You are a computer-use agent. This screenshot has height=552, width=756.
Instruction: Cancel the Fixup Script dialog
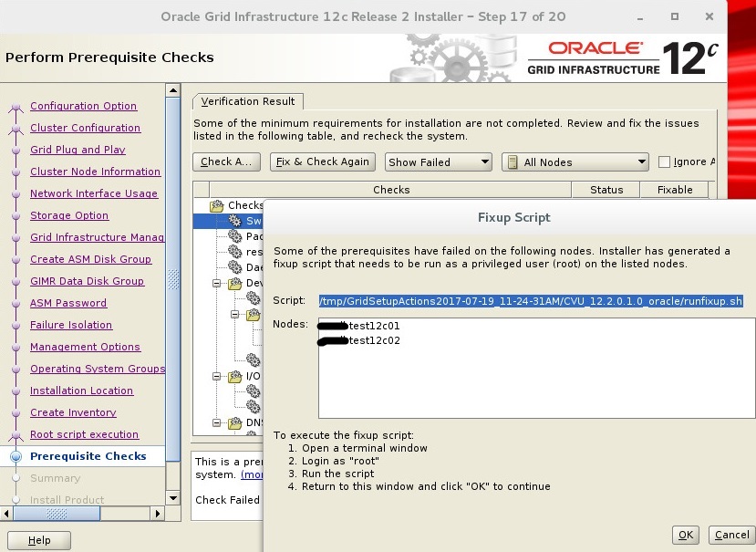click(x=732, y=535)
